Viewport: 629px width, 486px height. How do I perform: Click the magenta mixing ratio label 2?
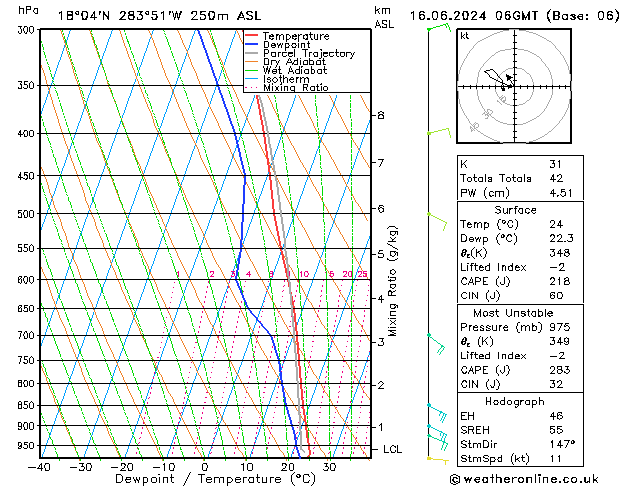point(212,274)
